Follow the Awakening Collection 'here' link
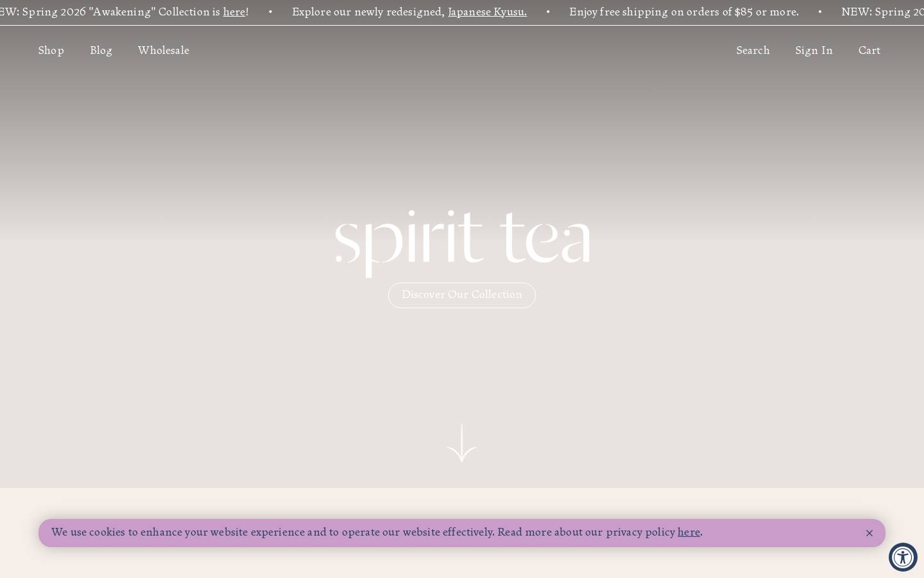Image resolution: width=924 pixels, height=578 pixels. click(234, 12)
